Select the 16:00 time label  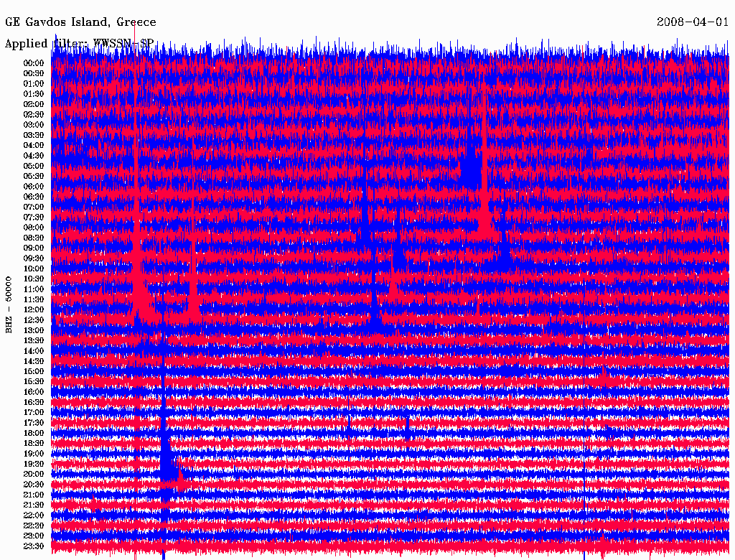coord(34,392)
